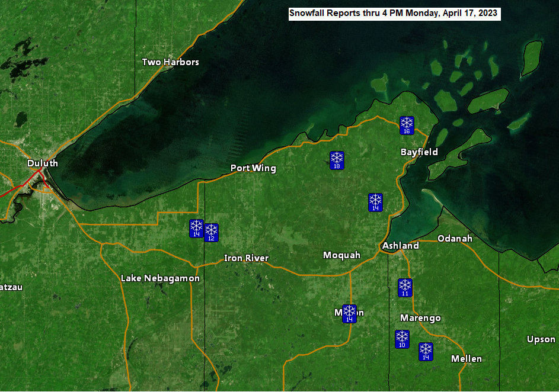The image size is (559, 392).
Task: Click the 16-inch snowfall marker near Bayfield
Action: [x=407, y=126]
